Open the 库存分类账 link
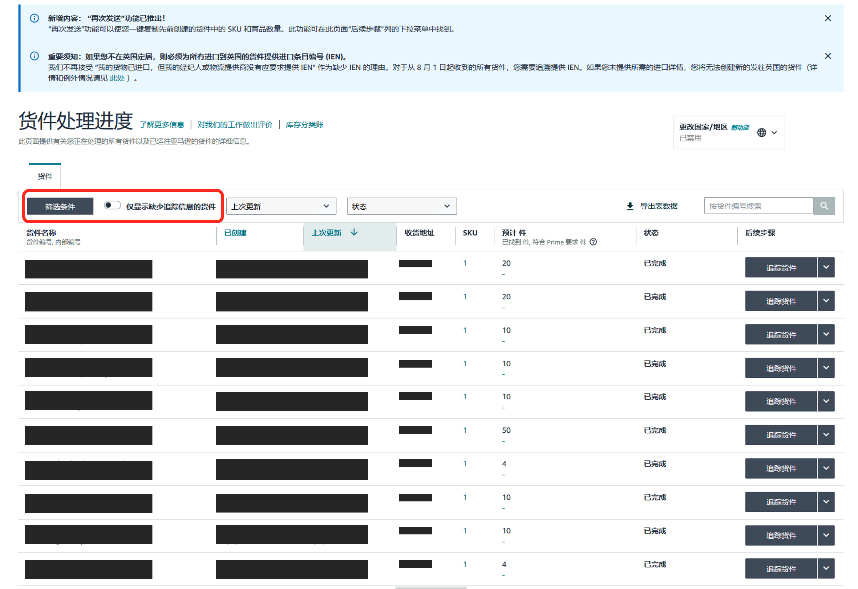This screenshot has height=589, width=858. [304, 125]
